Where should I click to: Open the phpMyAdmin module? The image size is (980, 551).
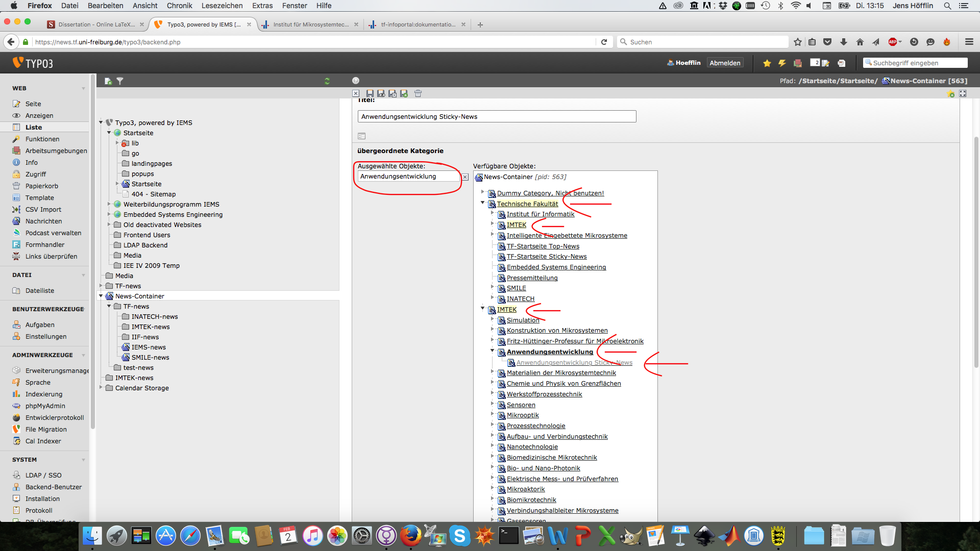[45, 406]
